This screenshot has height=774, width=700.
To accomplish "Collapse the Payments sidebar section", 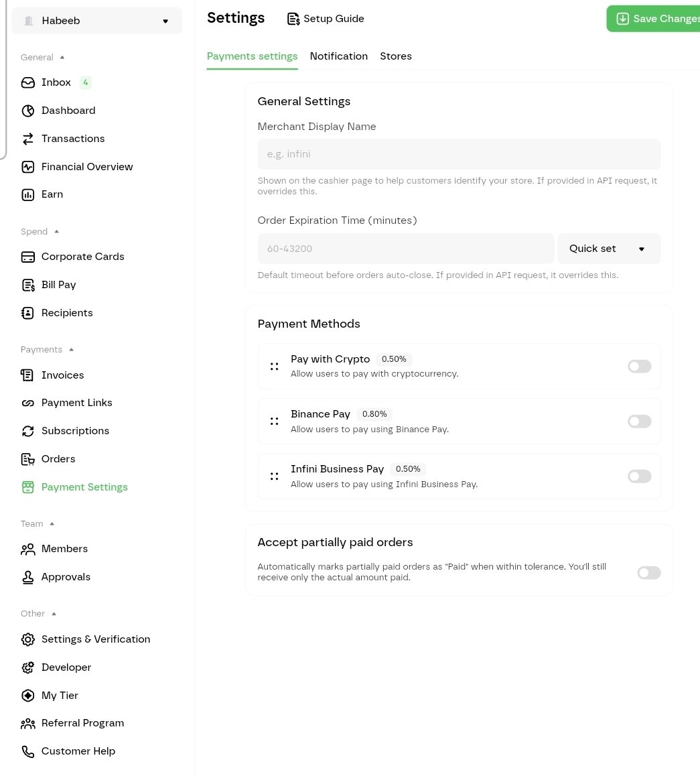I will (47, 350).
